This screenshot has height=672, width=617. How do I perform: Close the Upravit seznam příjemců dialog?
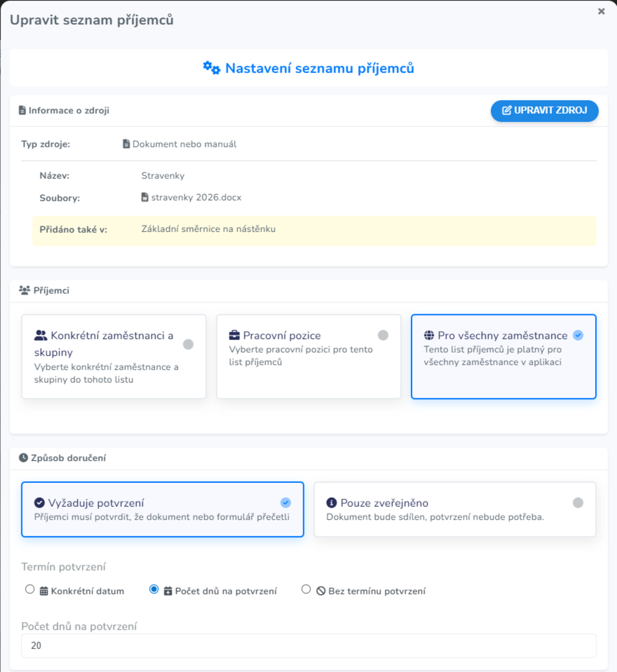tap(601, 11)
